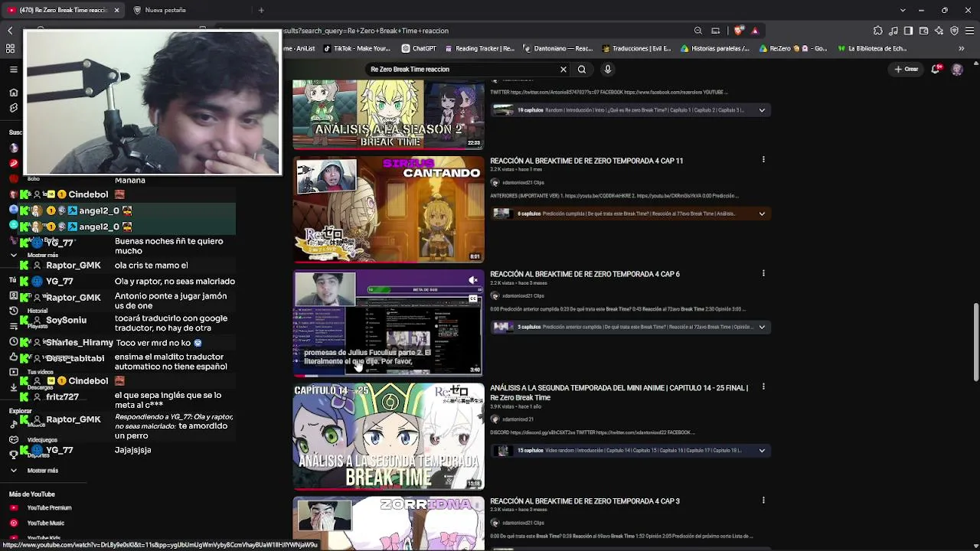Open video REACCIÓN AL BREAKTIME TEMPORADA 4 CAP 6
The height and width of the screenshot is (551, 980).
pos(585,274)
